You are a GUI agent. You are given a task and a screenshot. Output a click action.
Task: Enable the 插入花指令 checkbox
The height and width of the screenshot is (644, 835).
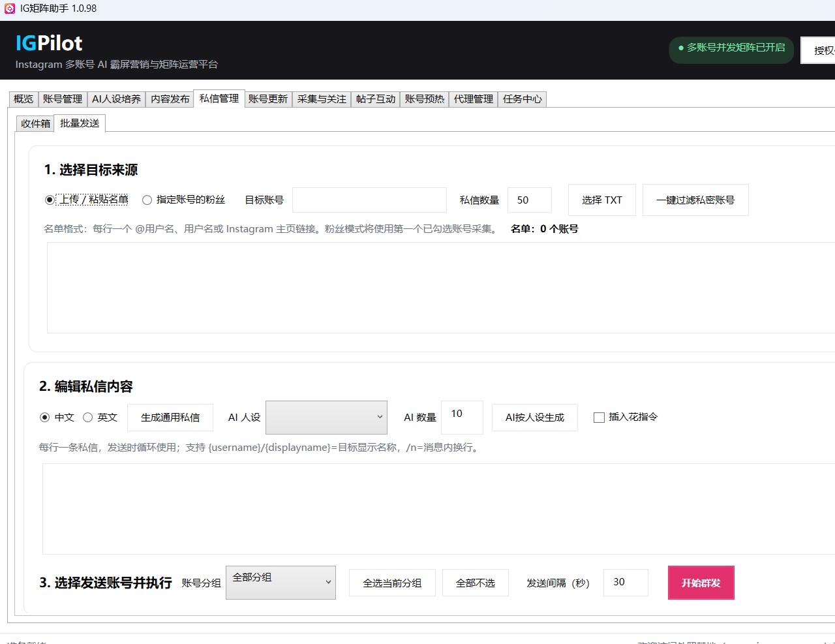[599, 417]
